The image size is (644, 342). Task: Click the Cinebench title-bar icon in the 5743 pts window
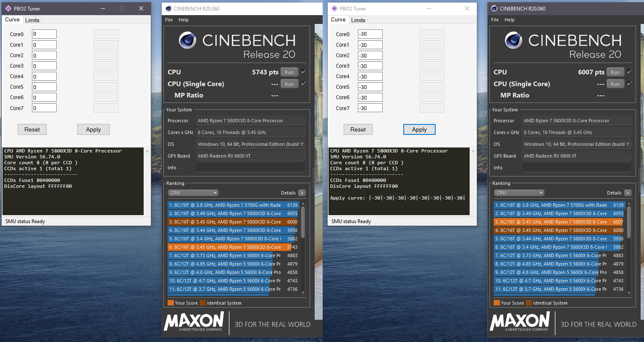click(x=169, y=8)
